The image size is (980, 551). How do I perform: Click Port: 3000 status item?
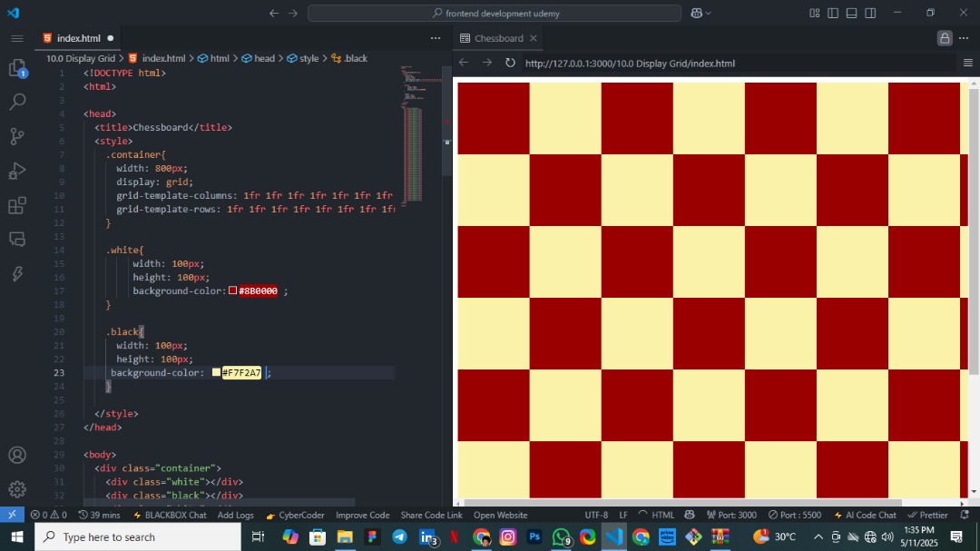click(x=731, y=515)
